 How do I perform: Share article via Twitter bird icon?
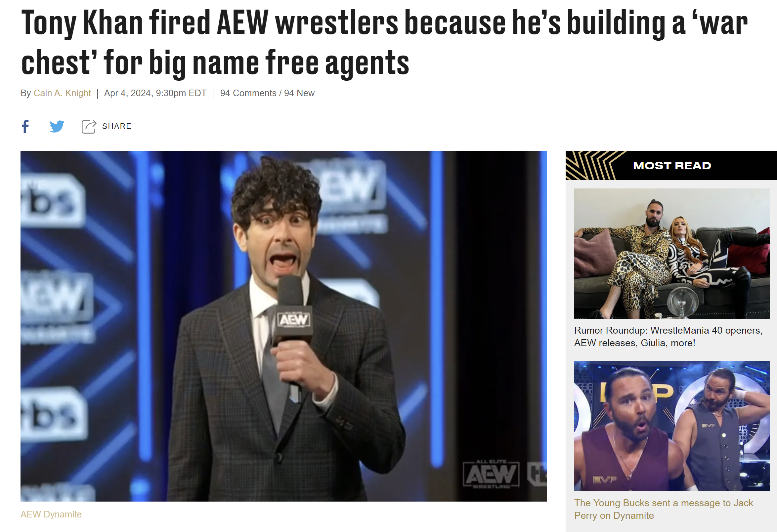coord(57,126)
